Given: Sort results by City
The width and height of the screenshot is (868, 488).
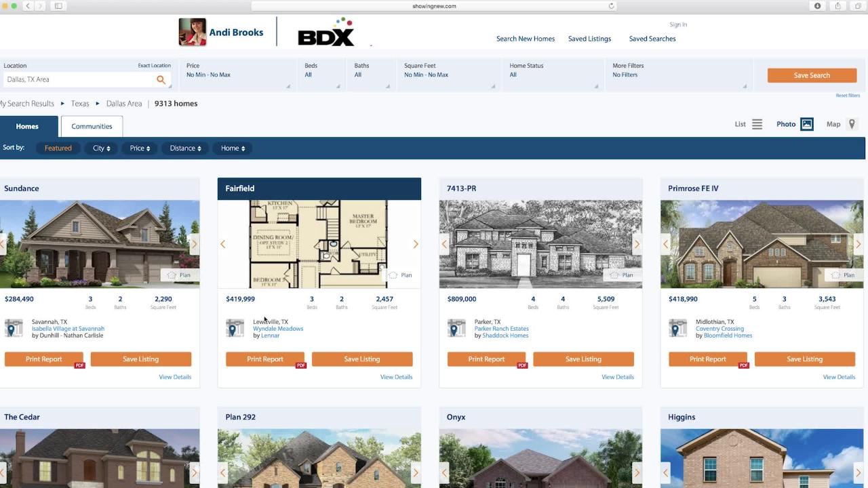Looking at the screenshot, I should 102,148.
